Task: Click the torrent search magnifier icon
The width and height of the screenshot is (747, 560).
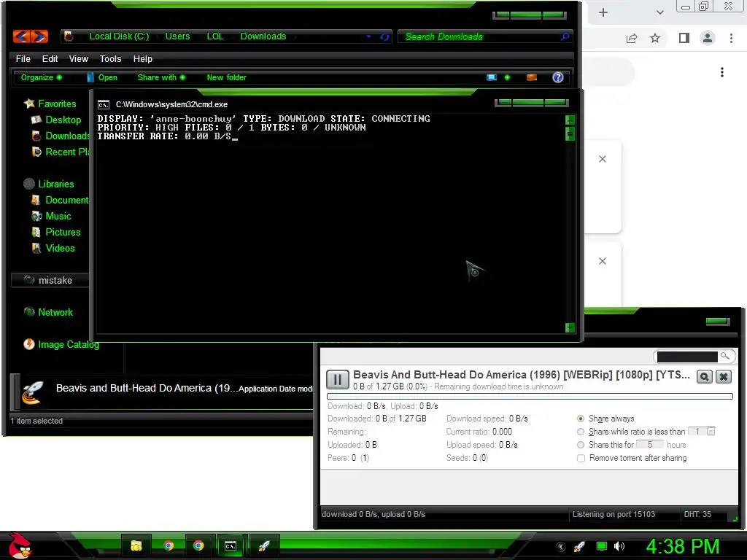Action: point(724,356)
